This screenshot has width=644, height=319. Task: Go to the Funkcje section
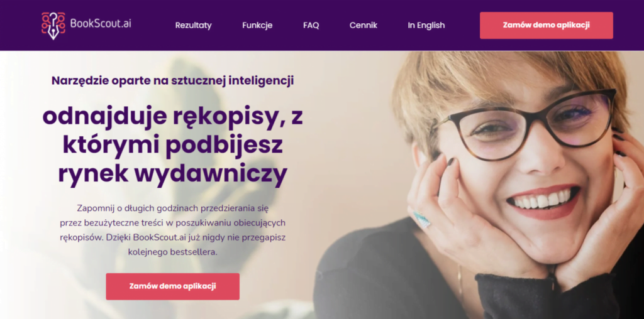click(257, 25)
